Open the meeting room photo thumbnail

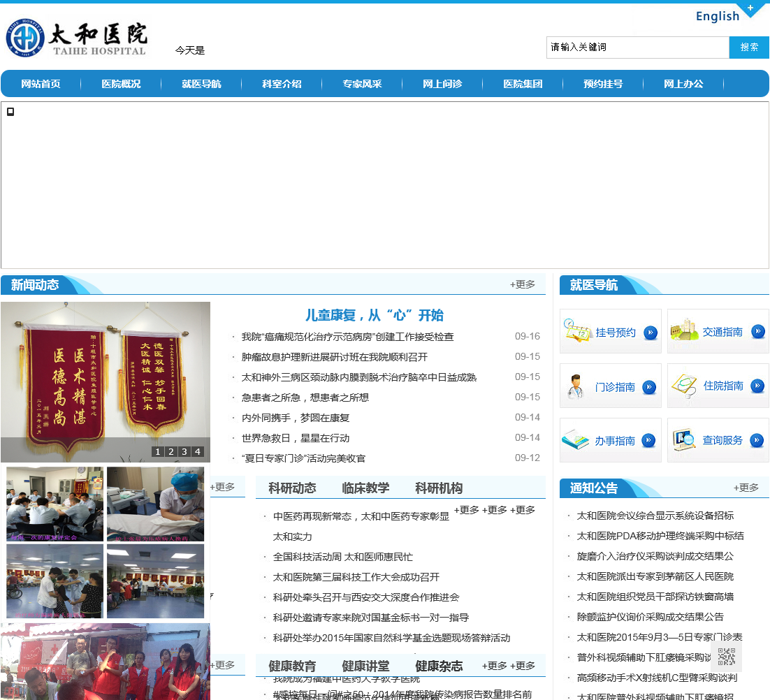[55, 504]
